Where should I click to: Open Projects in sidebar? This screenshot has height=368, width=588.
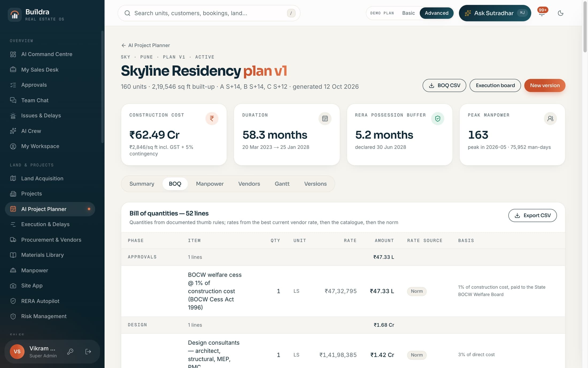pos(50,194)
